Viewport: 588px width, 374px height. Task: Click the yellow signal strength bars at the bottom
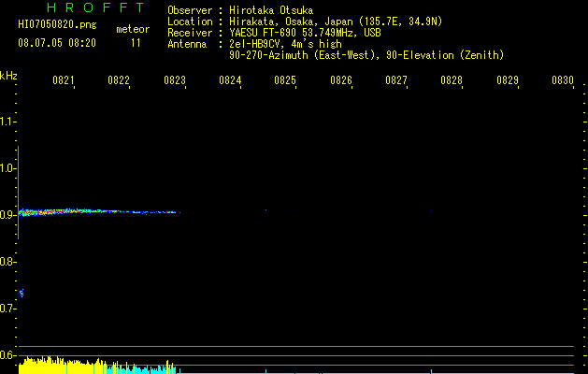[x=62, y=365]
